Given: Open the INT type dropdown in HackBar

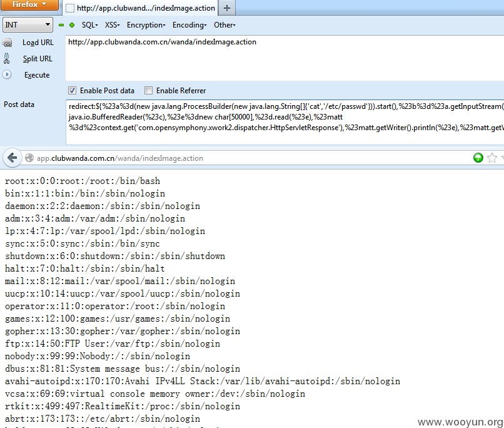Looking at the screenshot, I should coord(28,25).
